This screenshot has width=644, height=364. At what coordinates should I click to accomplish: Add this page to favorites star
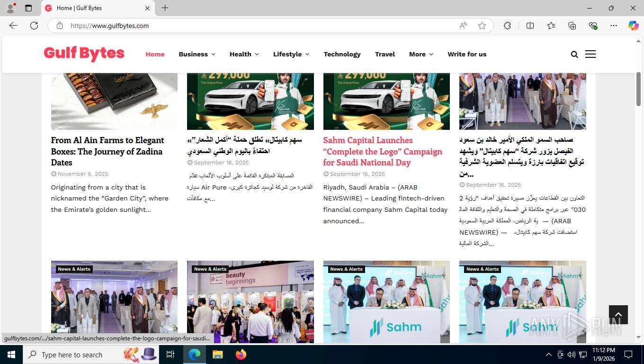coord(482,26)
